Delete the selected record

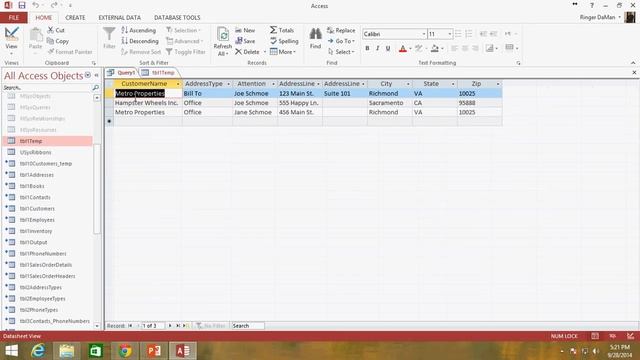click(247, 52)
